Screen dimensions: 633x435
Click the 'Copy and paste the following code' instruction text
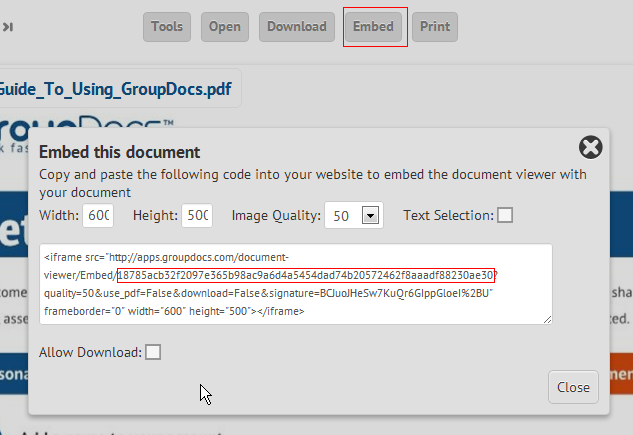313,183
